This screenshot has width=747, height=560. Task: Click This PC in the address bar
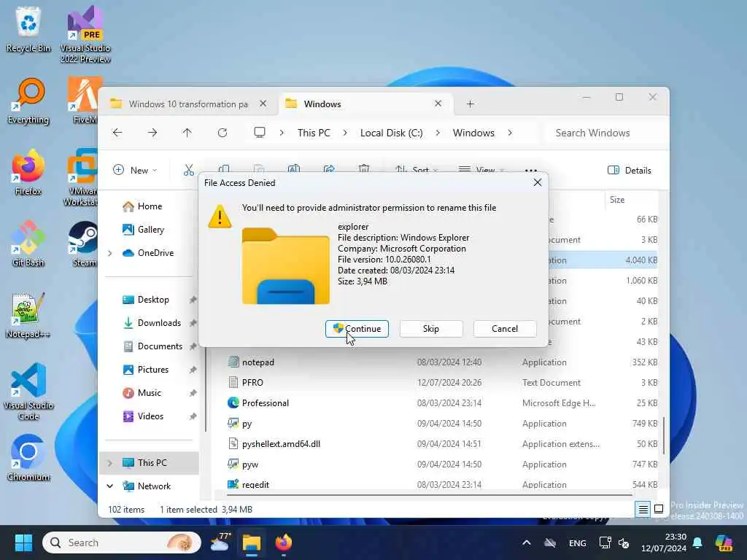[x=314, y=133]
